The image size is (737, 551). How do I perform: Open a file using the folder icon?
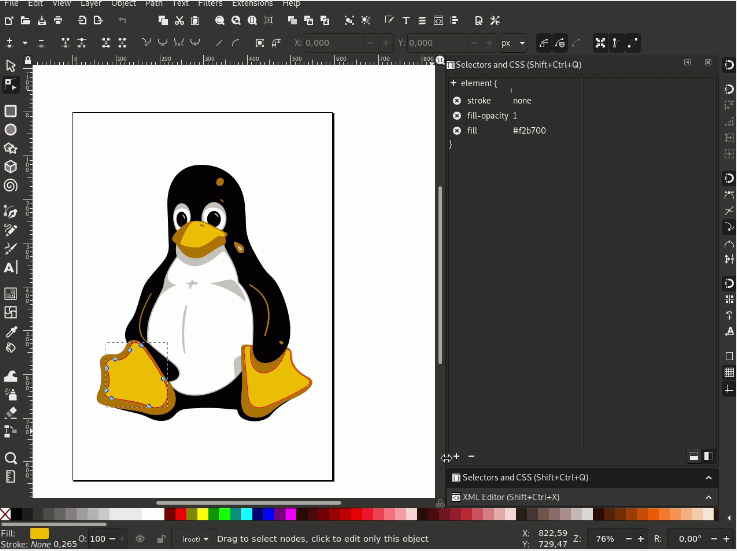(25, 20)
